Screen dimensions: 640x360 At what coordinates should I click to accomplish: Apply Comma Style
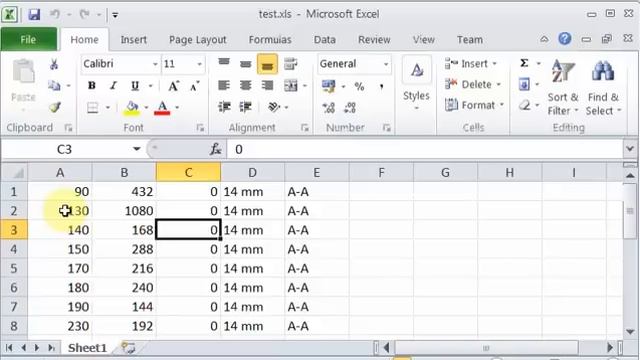pyautogui.click(x=381, y=86)
